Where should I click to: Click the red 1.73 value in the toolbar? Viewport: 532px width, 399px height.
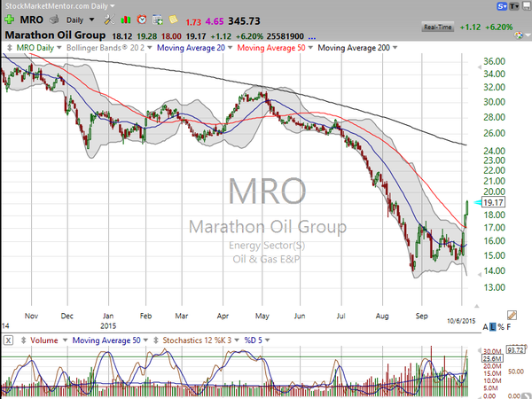tap(193, 22)
